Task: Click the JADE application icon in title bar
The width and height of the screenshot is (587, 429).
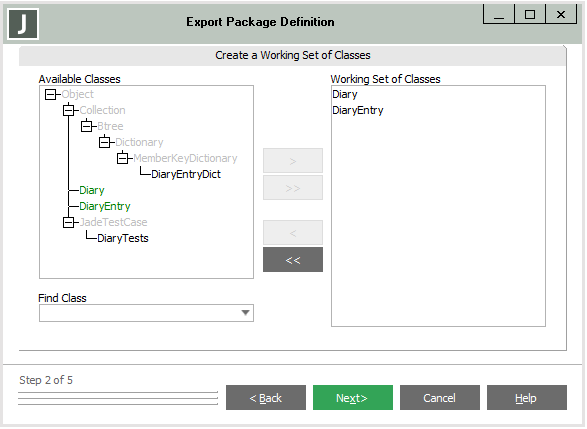Action: (x=23, y=24)
